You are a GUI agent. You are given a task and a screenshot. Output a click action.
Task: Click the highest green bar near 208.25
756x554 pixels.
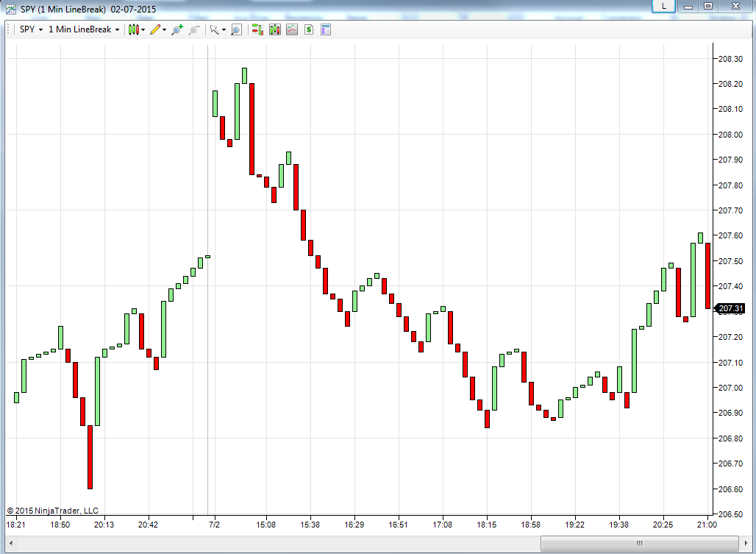click(x=244, y=76)
